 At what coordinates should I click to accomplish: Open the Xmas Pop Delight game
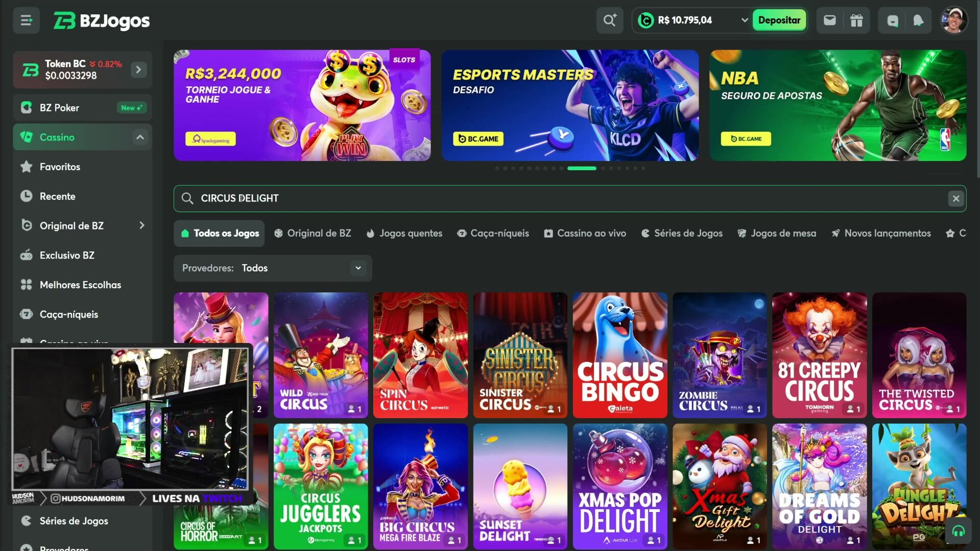click(620, 486)
